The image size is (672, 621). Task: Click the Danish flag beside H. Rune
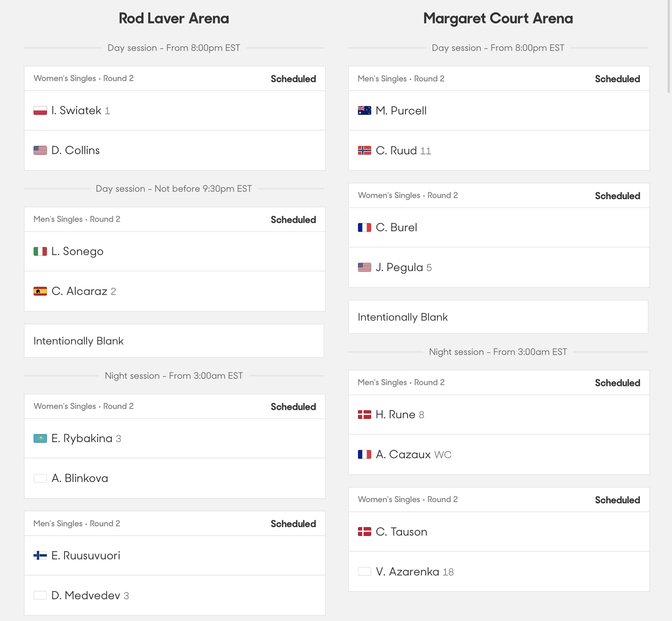tap(364, 414)
